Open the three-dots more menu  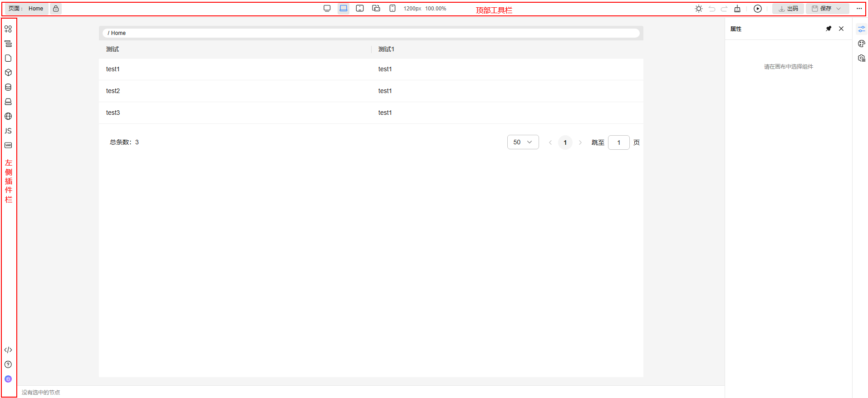click(x=859, y=9)
